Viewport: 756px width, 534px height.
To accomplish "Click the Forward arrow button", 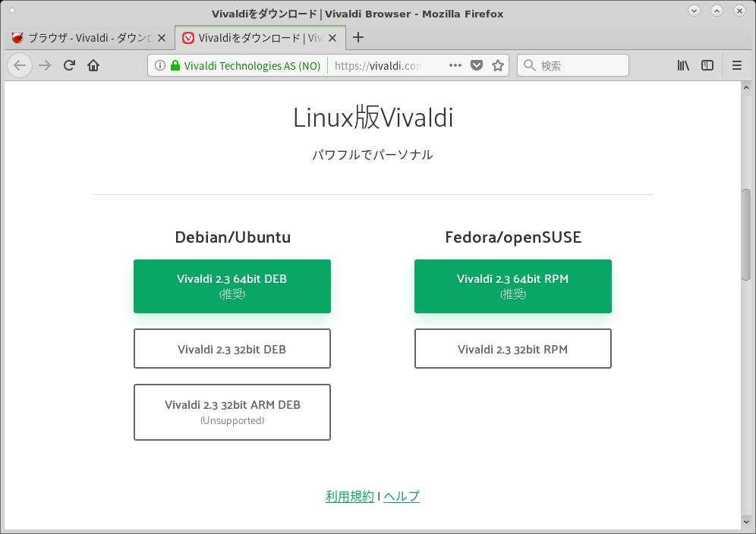I will (x=45, y=65).
